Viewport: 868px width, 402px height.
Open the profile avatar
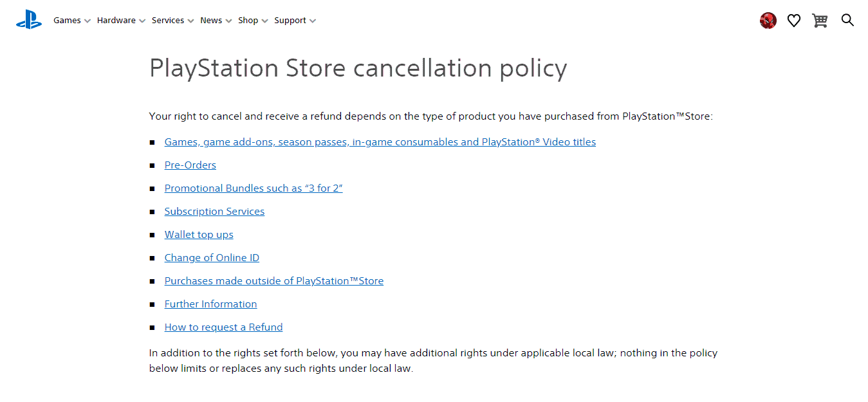coord(768,20)
